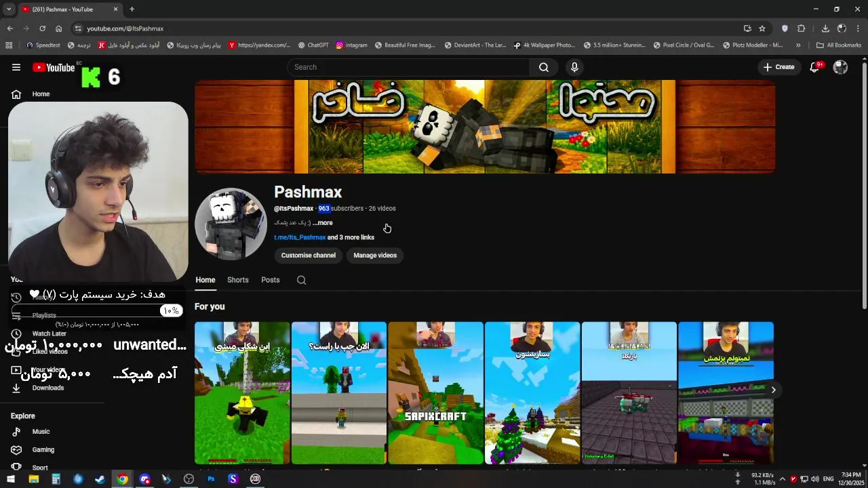Open the apps grid icon in bookmarks bar
Image resolution: width=868 pixels, height=488 pixels.
[9, 45]
